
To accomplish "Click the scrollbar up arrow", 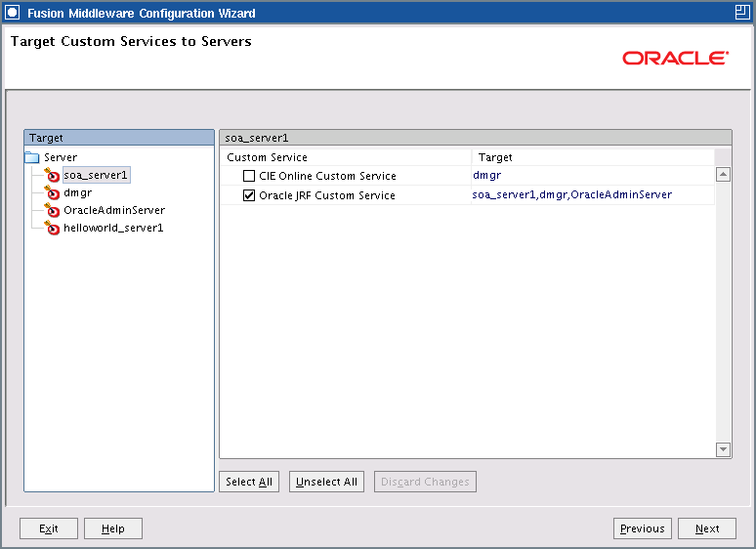I will [x=723, y=174].
